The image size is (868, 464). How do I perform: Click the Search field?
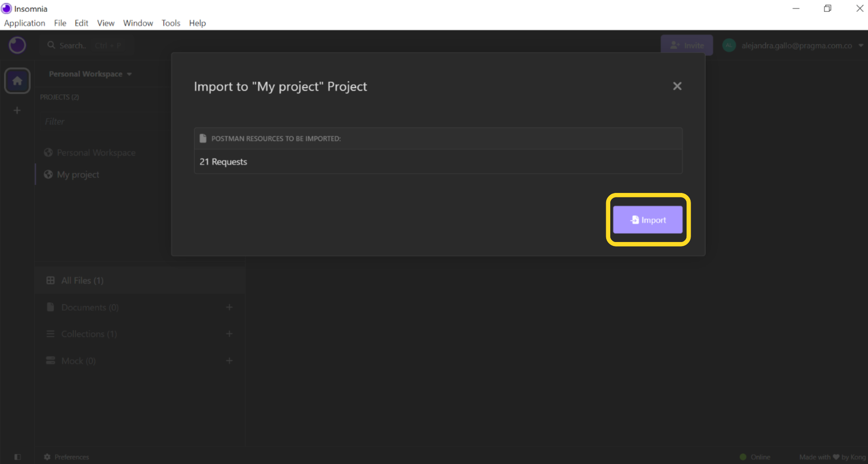(x=86, y=45)
